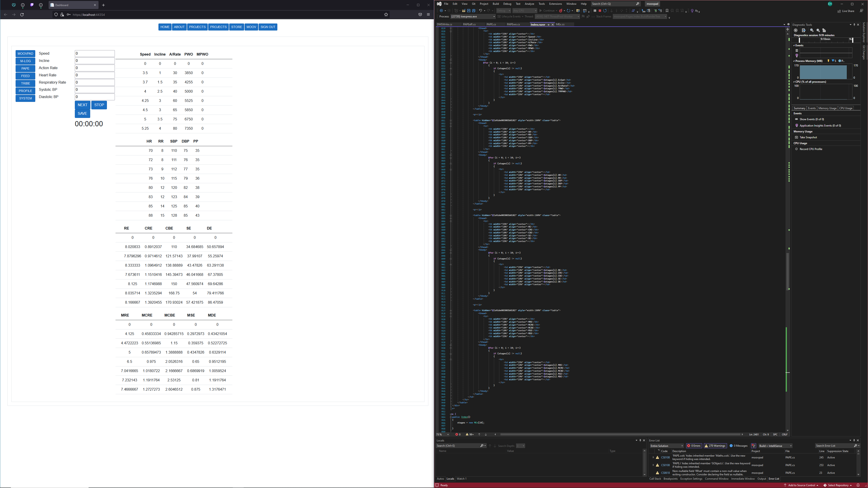868x488 pixels.
Task: Click the Hot Reload flame icon
Action: tap(561, 11)
